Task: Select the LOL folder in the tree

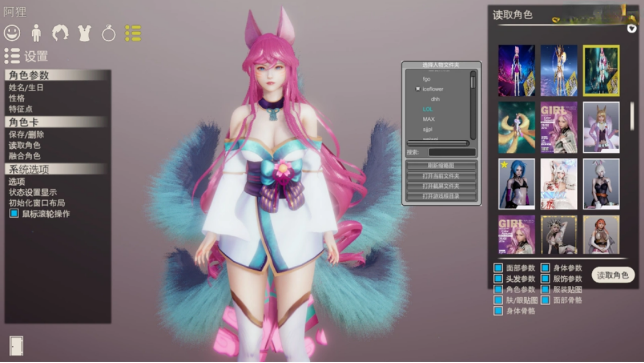Action: [428, 109]
